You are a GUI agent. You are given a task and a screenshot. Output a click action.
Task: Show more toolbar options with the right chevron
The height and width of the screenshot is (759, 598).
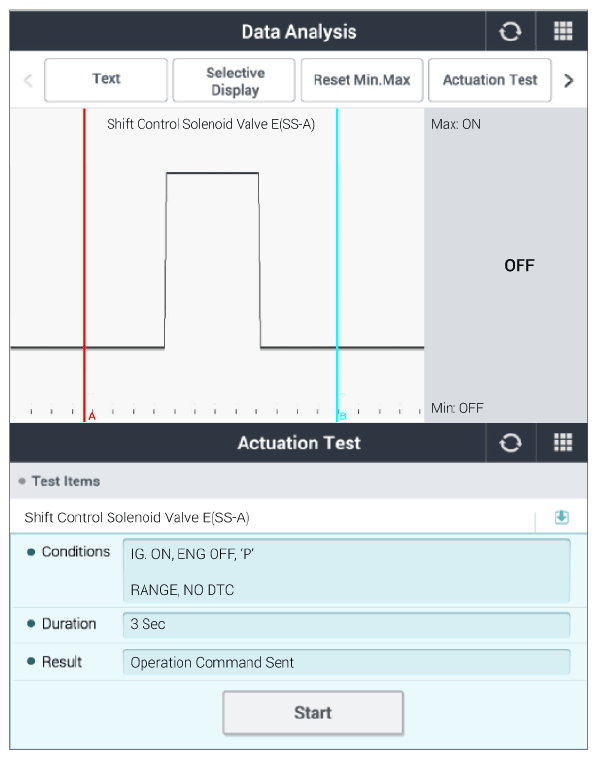coord(568,80)
